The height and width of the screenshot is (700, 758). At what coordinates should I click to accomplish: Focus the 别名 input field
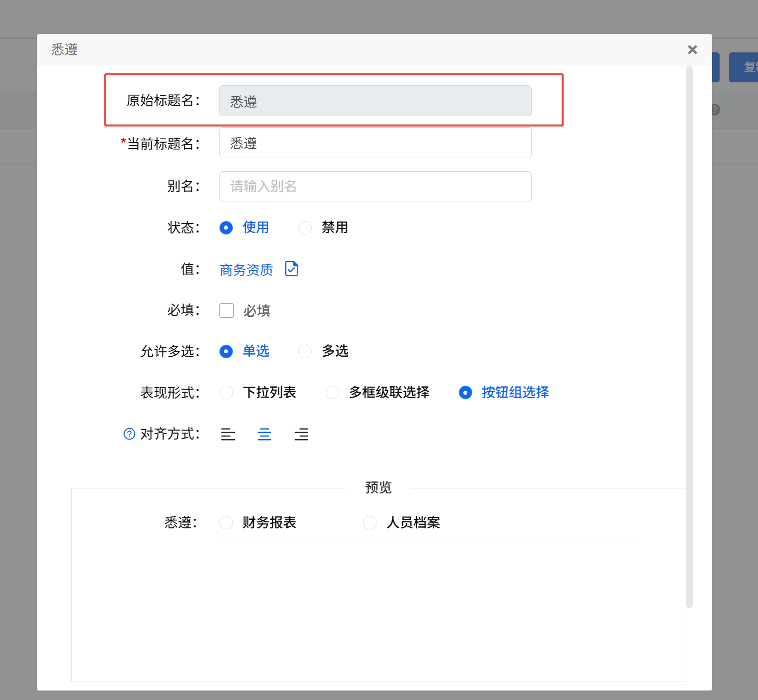tap(375, 187)
